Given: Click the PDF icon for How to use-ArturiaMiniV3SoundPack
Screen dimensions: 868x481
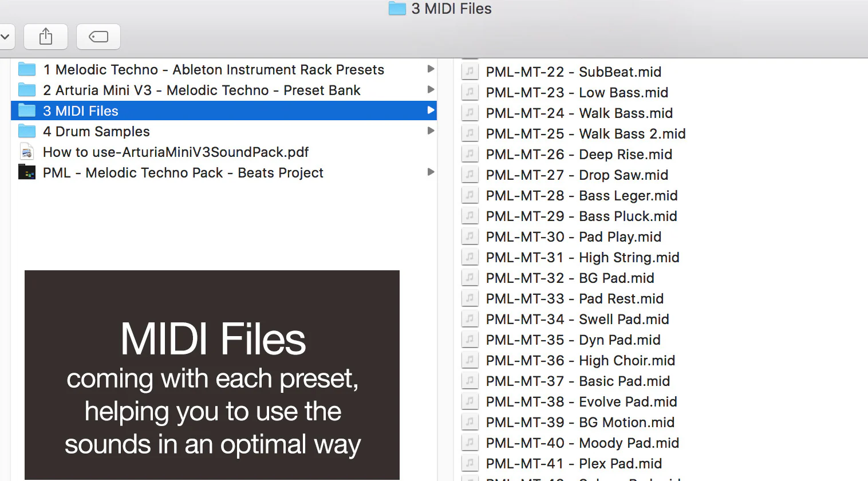Looking at the screenshot, I should (x=27, y=152).
